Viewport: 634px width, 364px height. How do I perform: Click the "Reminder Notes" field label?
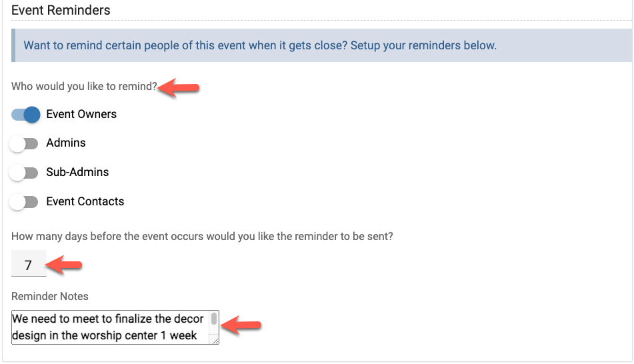coord(50,296)
